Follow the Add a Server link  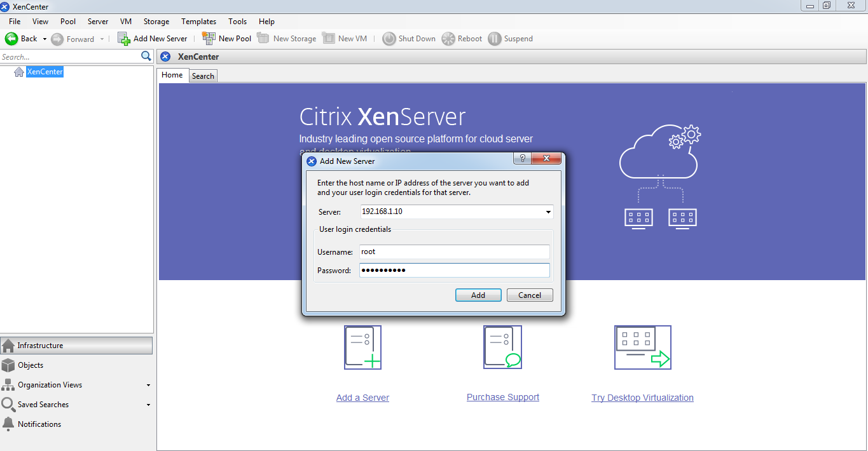point(362,398)
